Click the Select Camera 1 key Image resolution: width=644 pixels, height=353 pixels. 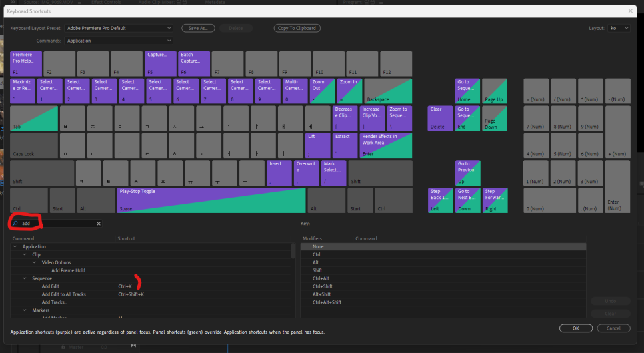50,91
